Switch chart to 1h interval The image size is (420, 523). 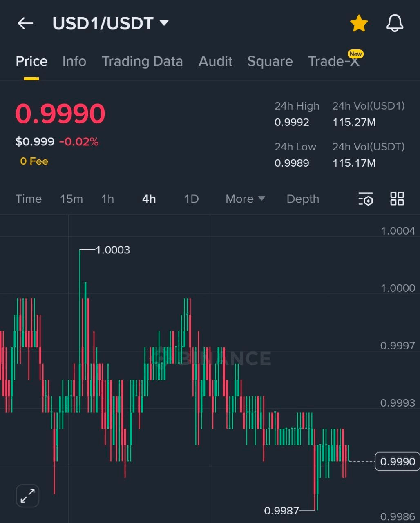tap(107, 199)
